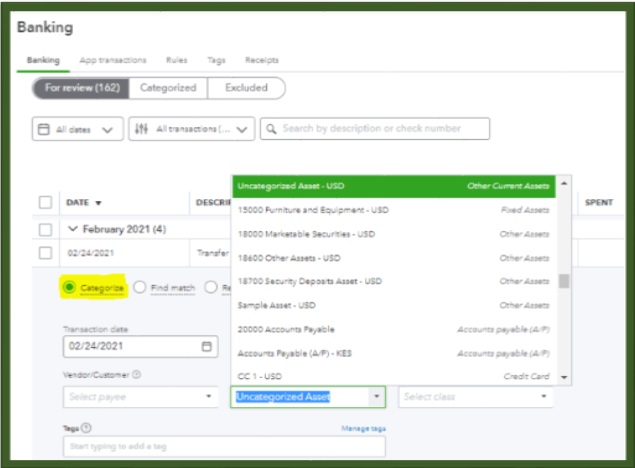Viewport: 635px width, 468px height.
Task: Choose 20000 Accounts Payable
Action: click(x=394, y=329)
